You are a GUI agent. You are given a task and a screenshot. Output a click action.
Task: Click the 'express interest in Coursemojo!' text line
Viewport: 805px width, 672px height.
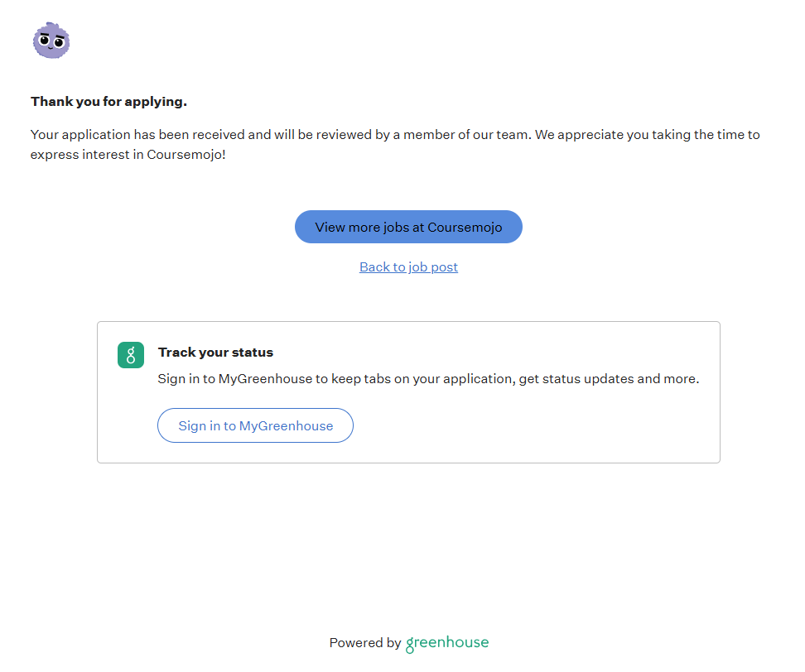tap(128, 155)
